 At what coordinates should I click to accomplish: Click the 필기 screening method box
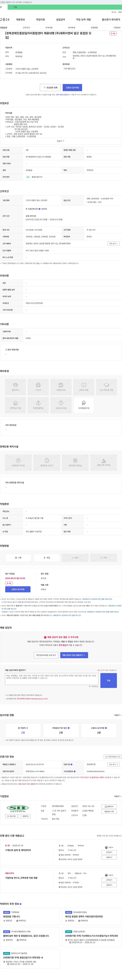(x=75, y=558)
